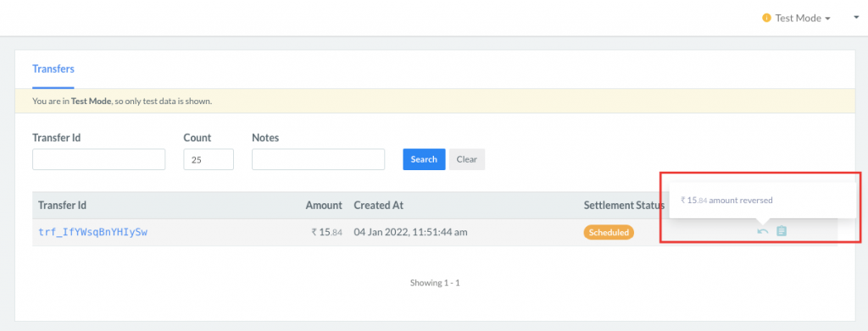Click the reverse transfer arrow icon
868x331 pixels.
click(x=763, y=232)
